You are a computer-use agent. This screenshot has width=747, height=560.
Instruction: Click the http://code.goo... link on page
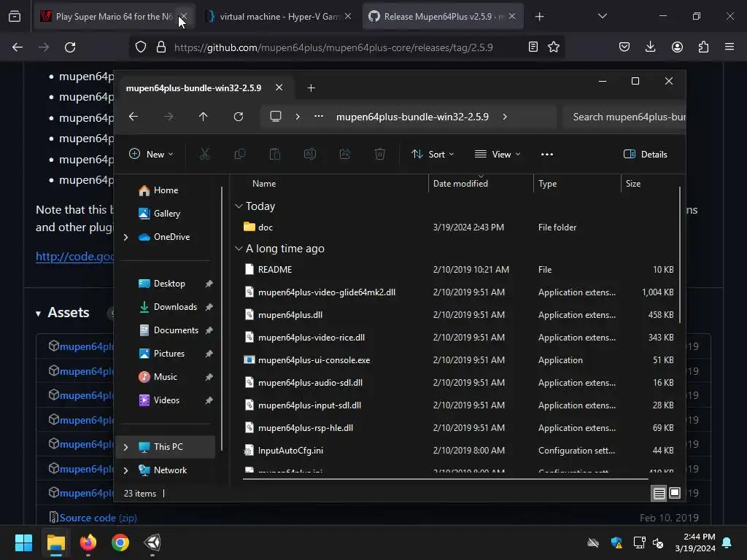pyautogui.click(x=75, y=256)
